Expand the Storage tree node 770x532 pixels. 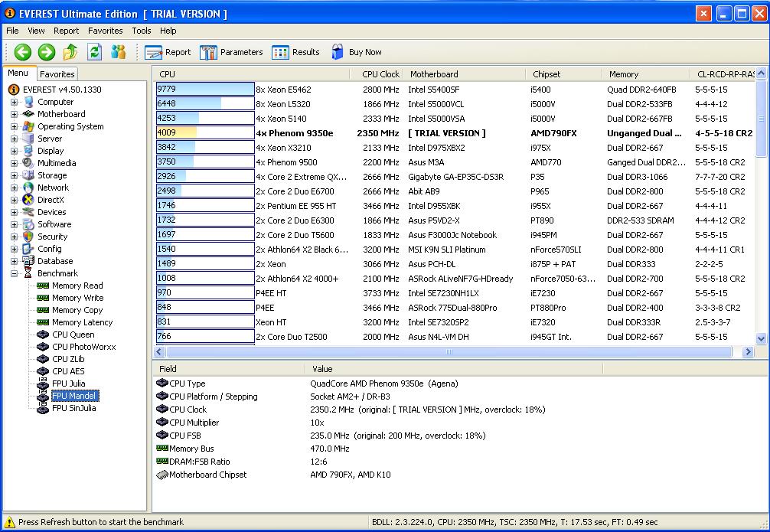tap(14, 175)
